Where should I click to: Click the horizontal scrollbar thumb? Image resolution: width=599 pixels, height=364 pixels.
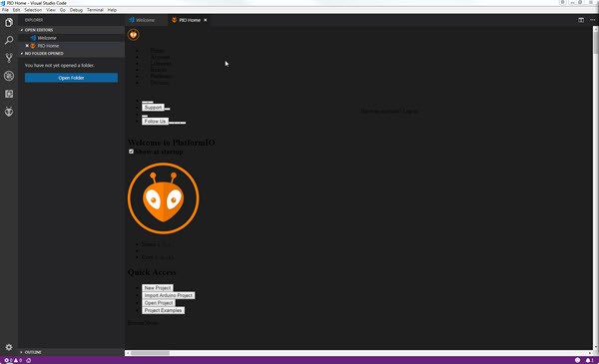(x=150, y=353)
